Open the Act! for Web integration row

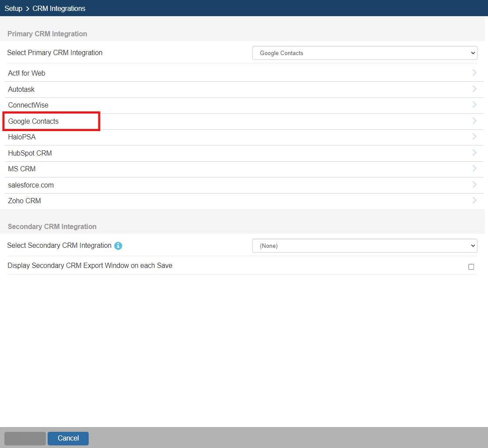point(244,73)
